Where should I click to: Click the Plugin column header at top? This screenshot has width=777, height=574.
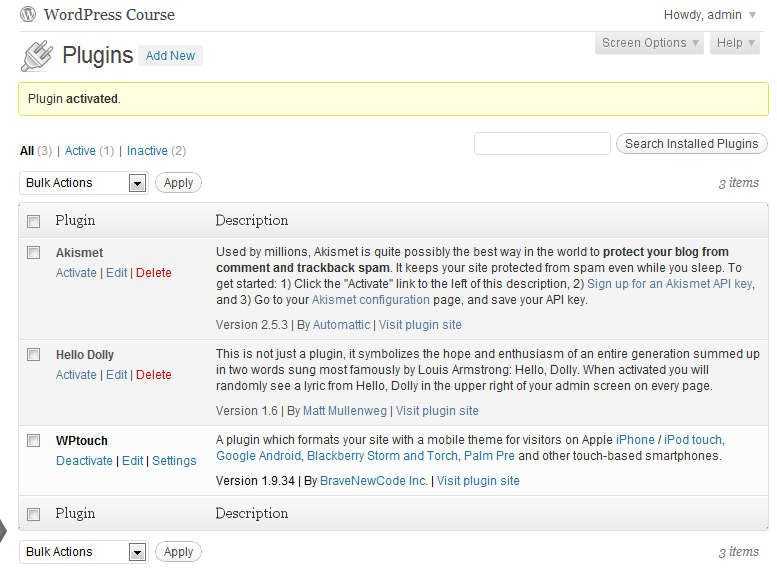coord(75,221)
